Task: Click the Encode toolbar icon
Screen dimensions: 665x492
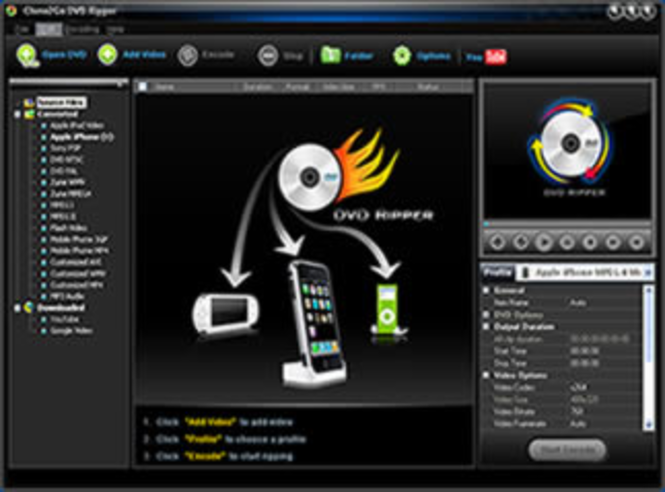Action: click(187, 56)
